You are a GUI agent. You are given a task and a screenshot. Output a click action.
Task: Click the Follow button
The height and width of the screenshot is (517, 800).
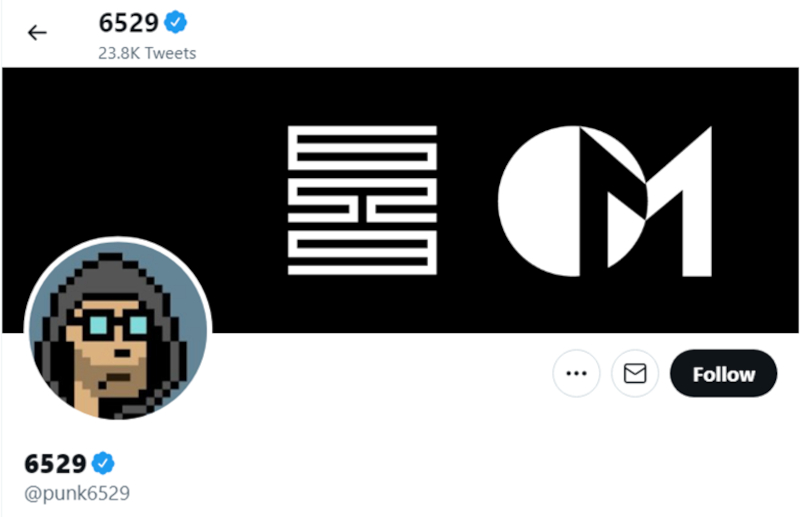pos(723,373)
